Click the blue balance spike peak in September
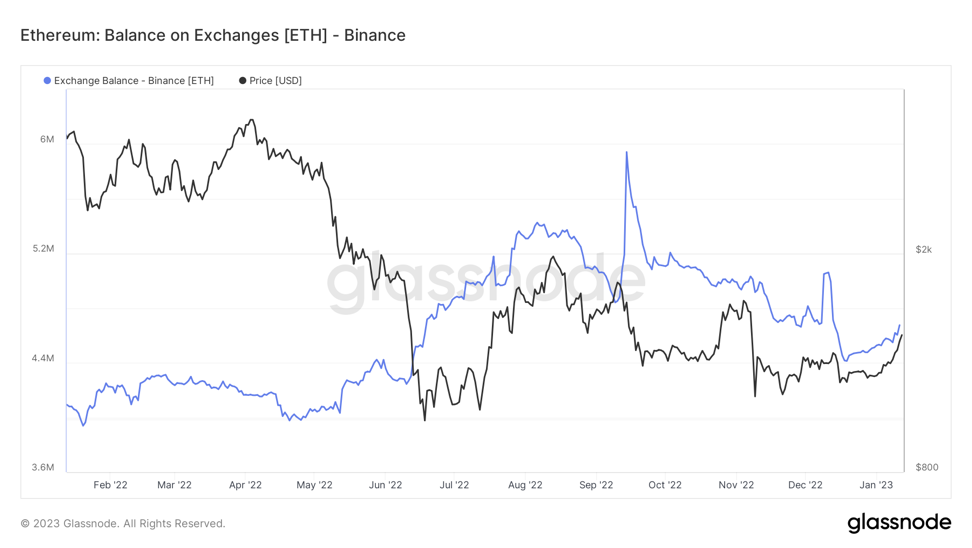This screenshot has height=548, width=972. point(626,153)
